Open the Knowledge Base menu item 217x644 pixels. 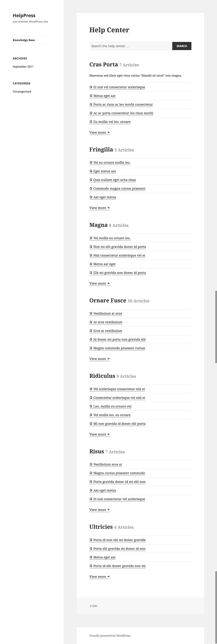(24, 40)
